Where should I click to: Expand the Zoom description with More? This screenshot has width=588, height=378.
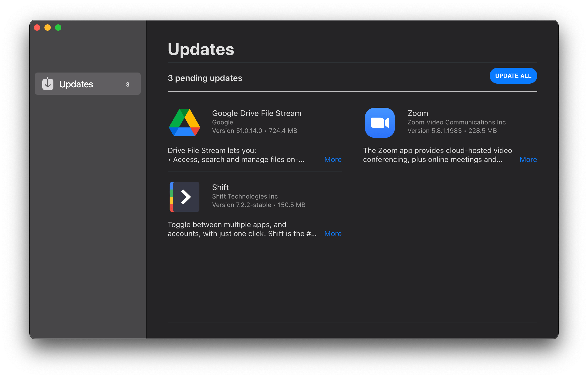[x=528, y=159]
